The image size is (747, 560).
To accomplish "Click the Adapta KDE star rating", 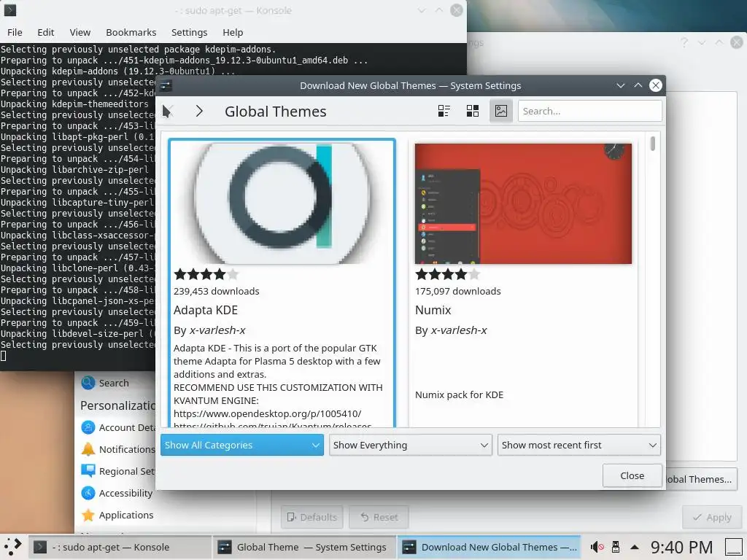I will 206,274.
